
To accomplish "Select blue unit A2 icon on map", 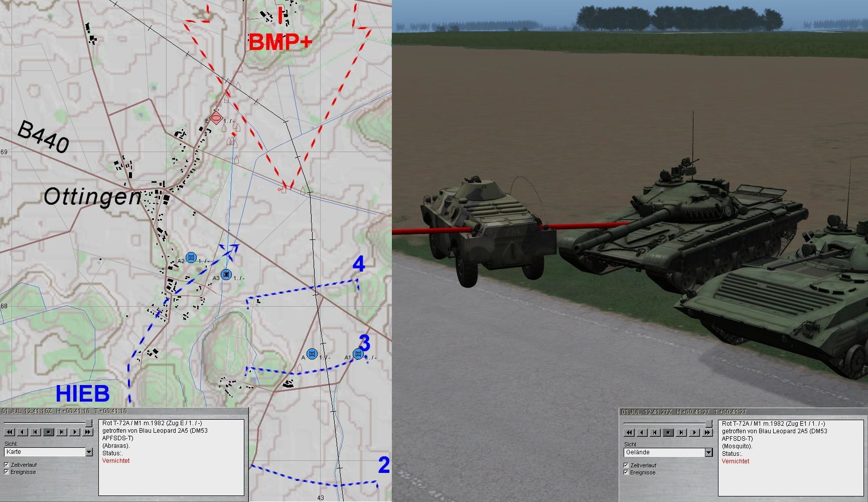I will [x=191, y=258].
